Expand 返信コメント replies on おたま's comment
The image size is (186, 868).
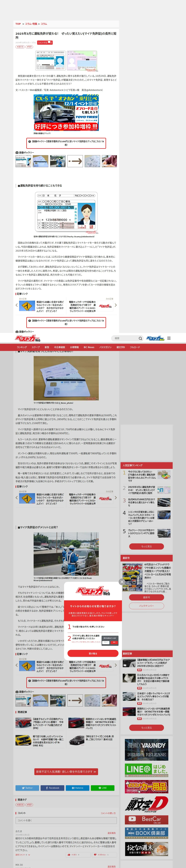click(23, 855)
